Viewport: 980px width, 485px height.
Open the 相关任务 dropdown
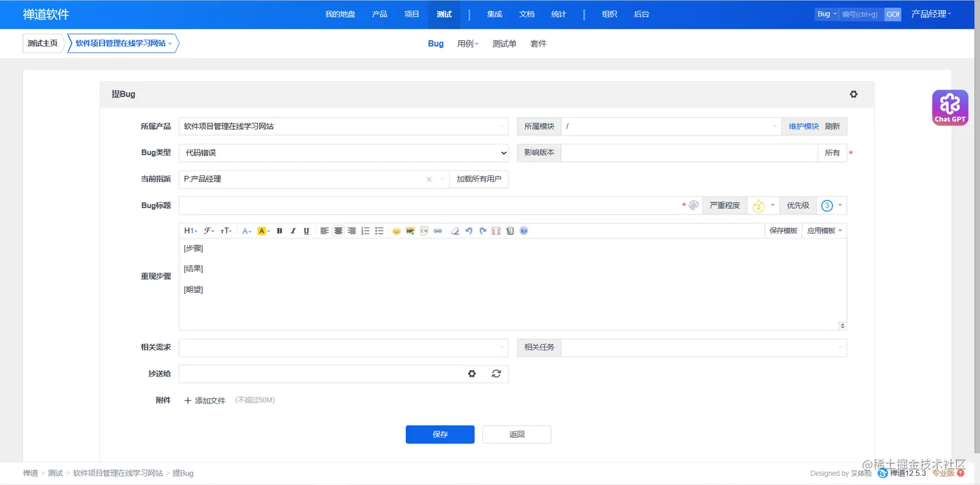[x=704, y=348]
